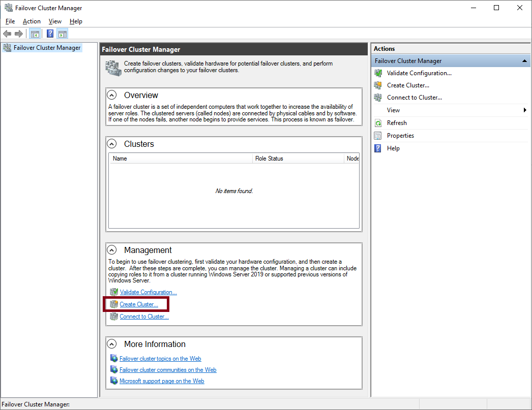
Task: Click the Properties icon in Actions pane
Action: [x=378, y=136]
